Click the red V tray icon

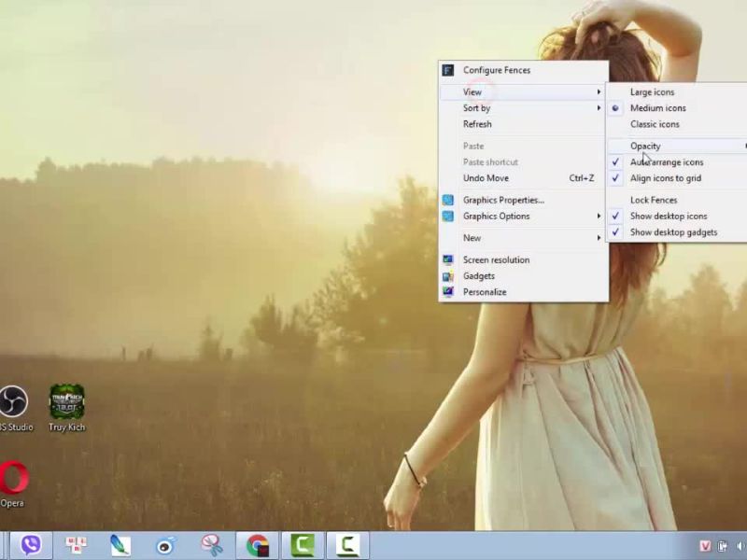(705, 546)
